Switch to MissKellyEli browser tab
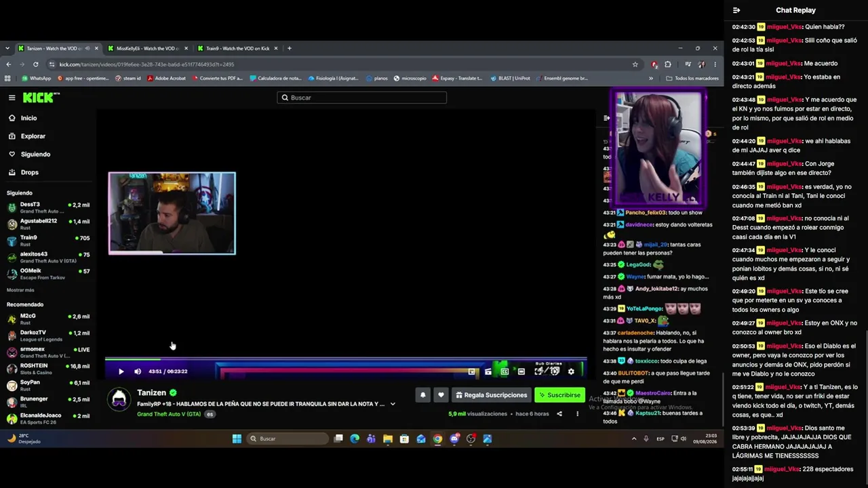The height and width of the screenshot is (488, 868). (x=146, y=48)
